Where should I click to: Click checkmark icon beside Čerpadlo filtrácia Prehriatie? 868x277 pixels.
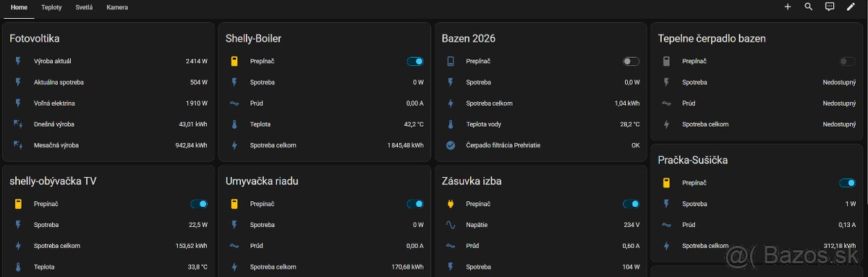(451, 145)
